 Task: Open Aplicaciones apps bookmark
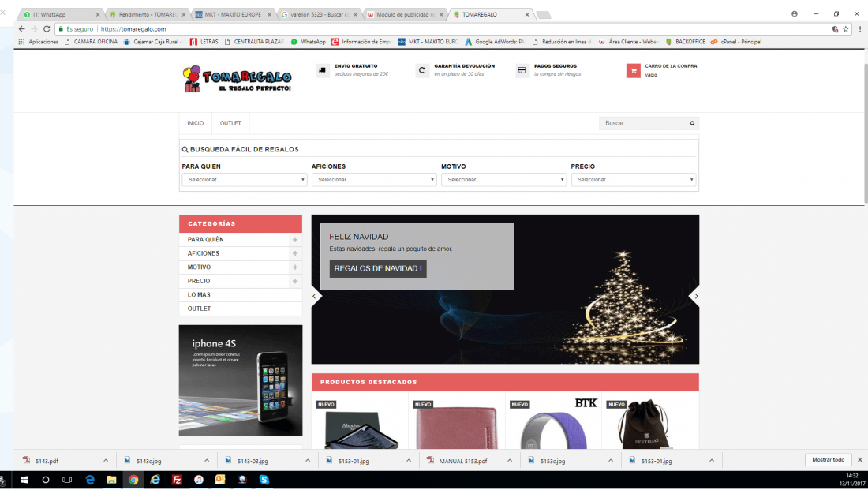(38, 42)
